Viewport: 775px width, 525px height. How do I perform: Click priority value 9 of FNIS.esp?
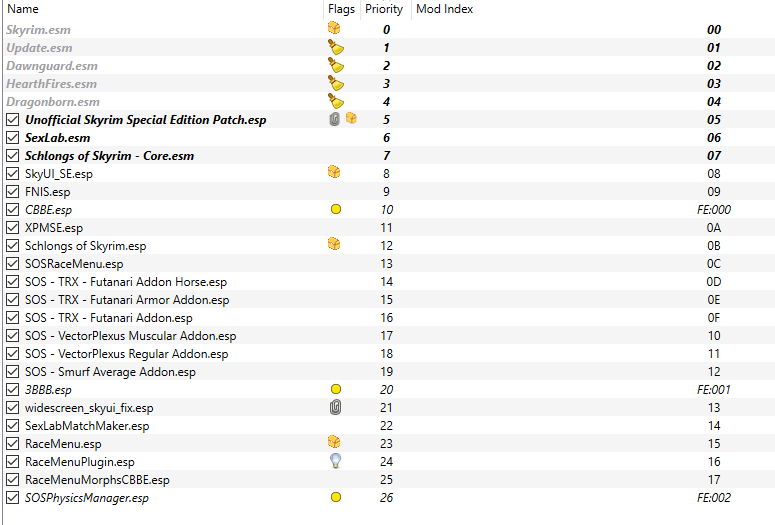coord(387,192)
